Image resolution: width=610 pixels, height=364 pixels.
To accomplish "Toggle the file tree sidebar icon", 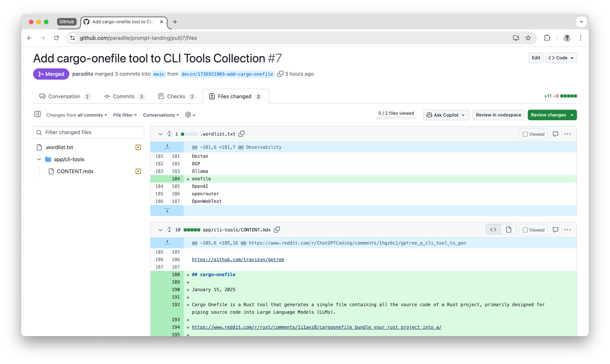I will 38,114.
